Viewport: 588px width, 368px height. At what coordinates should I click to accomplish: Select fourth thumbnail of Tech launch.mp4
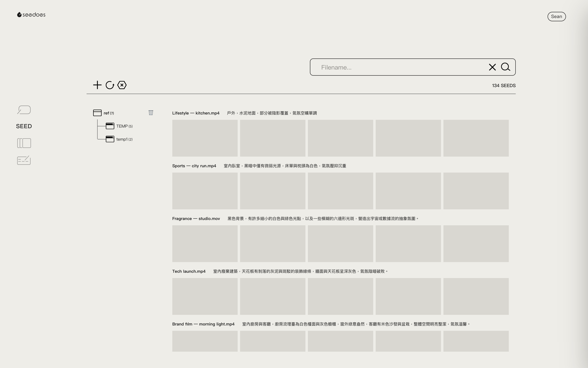[x=408, y=296]
